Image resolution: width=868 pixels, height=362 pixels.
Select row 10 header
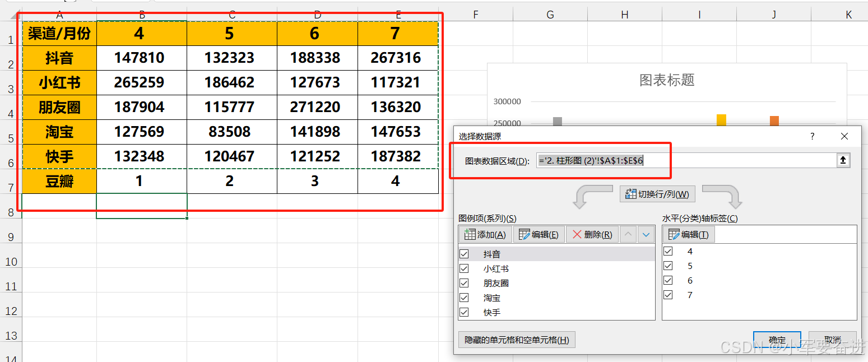click(11, 256)
